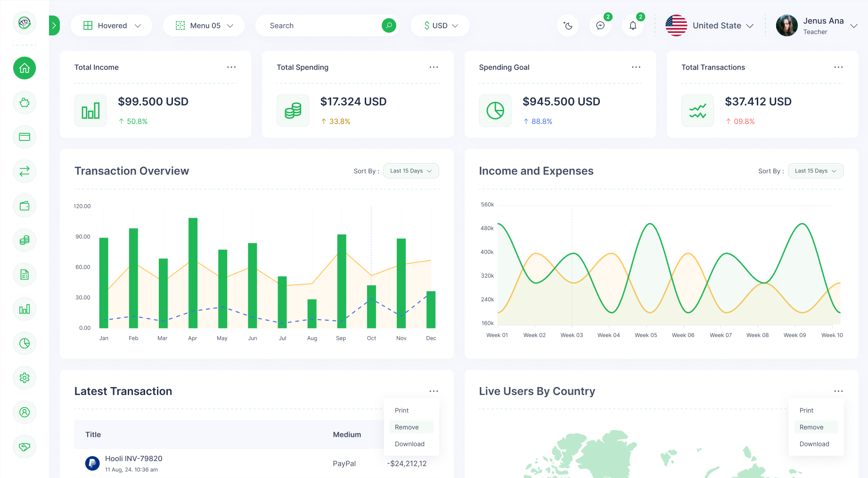
Task: Select the document invoice sidebar icon
Action: click(x=25, y=275)
